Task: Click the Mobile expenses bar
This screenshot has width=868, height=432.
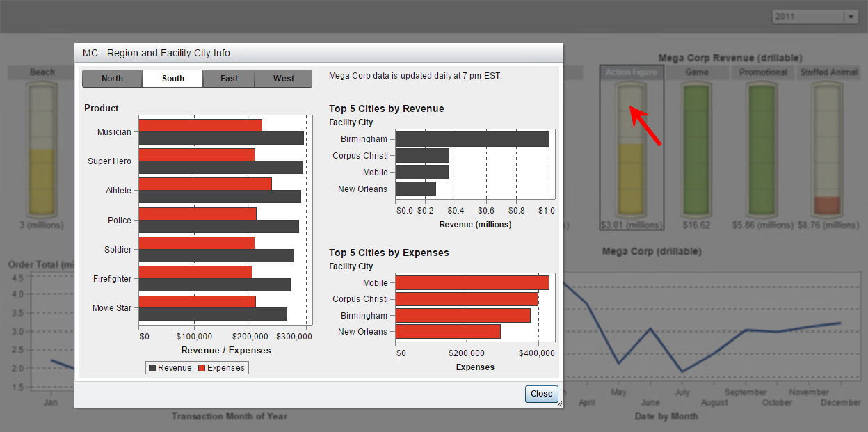Action: pos(472,282)
